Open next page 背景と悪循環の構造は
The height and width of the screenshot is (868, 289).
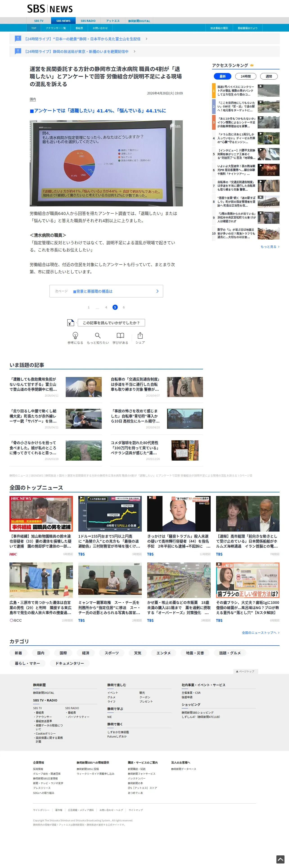[106, 291]
